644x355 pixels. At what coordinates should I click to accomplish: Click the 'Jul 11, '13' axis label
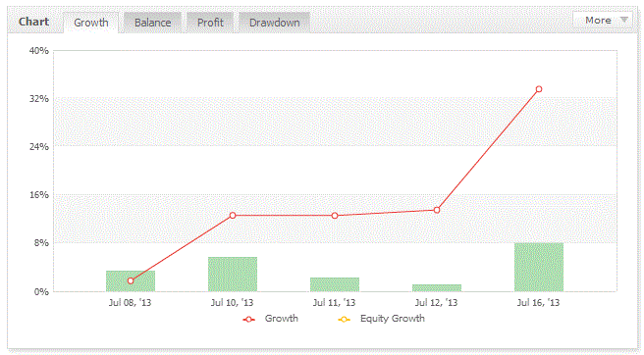pos(334,303)
